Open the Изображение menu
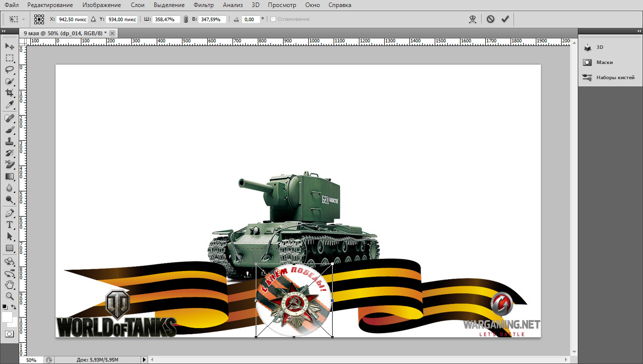 [x=102, y=5]
